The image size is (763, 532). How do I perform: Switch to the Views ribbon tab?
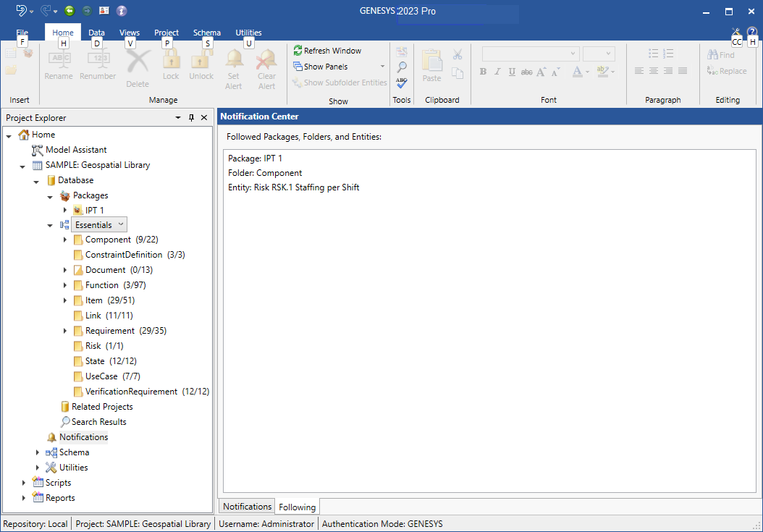coord(130,32)
